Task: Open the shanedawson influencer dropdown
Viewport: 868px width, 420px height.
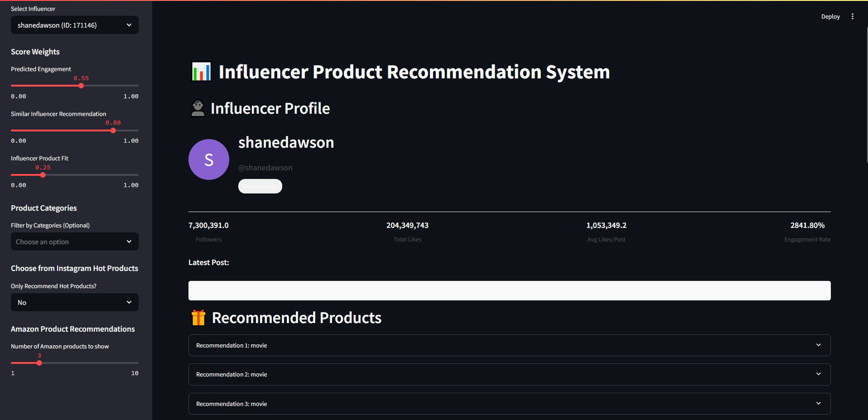Action: coord(75,25)
